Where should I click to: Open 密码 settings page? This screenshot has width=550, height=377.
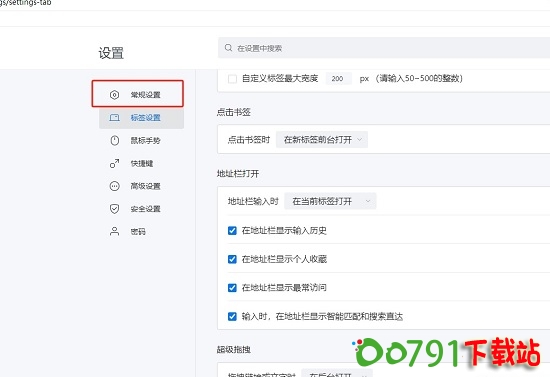141,231
